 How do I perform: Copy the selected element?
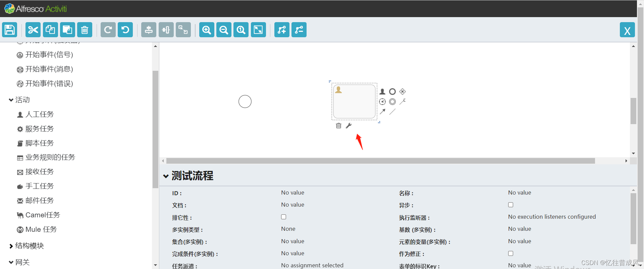tap(50, 30)
